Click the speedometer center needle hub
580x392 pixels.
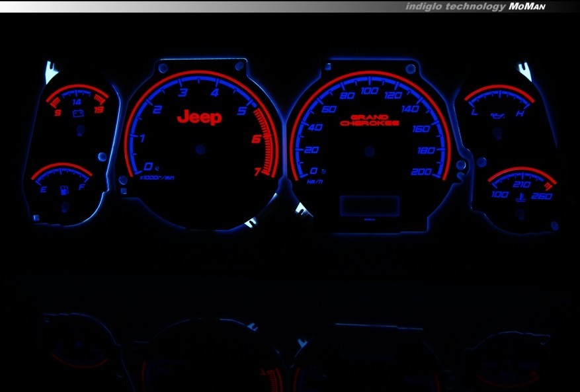coord(369,151)
